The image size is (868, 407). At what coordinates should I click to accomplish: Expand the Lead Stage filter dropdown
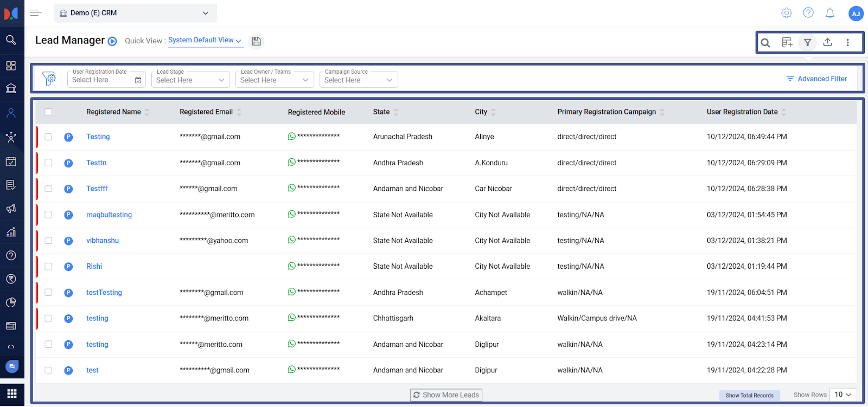click(x=190, y=80)
